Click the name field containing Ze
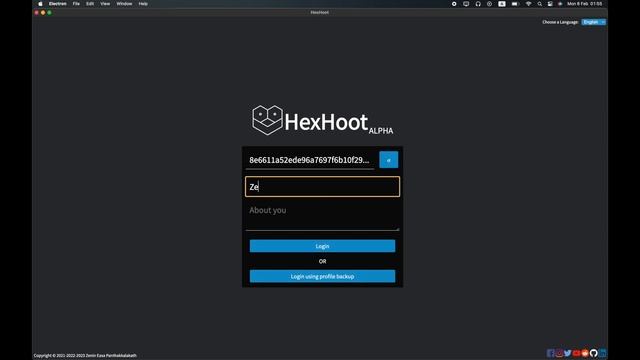This screenshot has width=640, height=360. pos(322,187)
